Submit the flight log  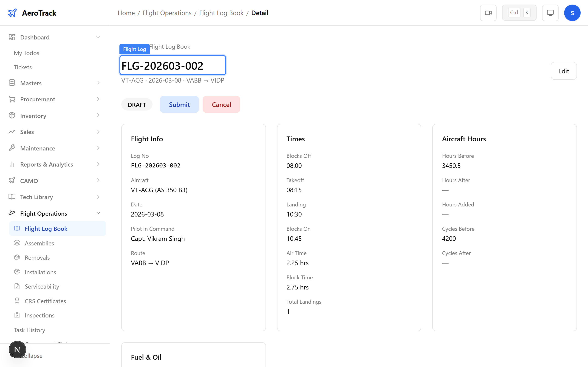coord(179,104)
